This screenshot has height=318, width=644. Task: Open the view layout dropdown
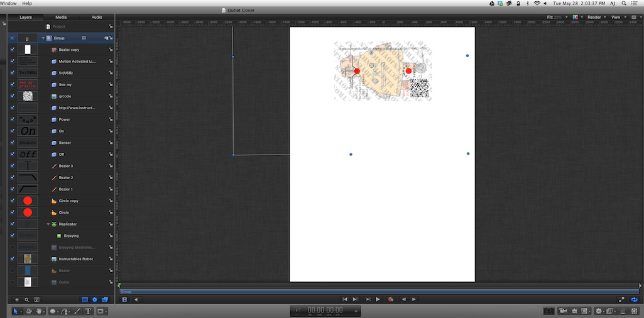click(635, 17)
